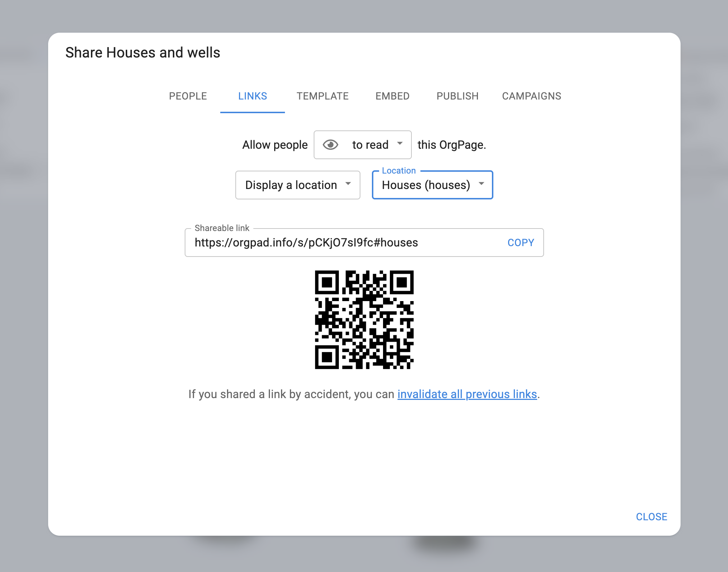The height and width of the screenshot is (572, 728).
Task: Click the 'to read' text in selector
Action: click(x=370, y=145)
